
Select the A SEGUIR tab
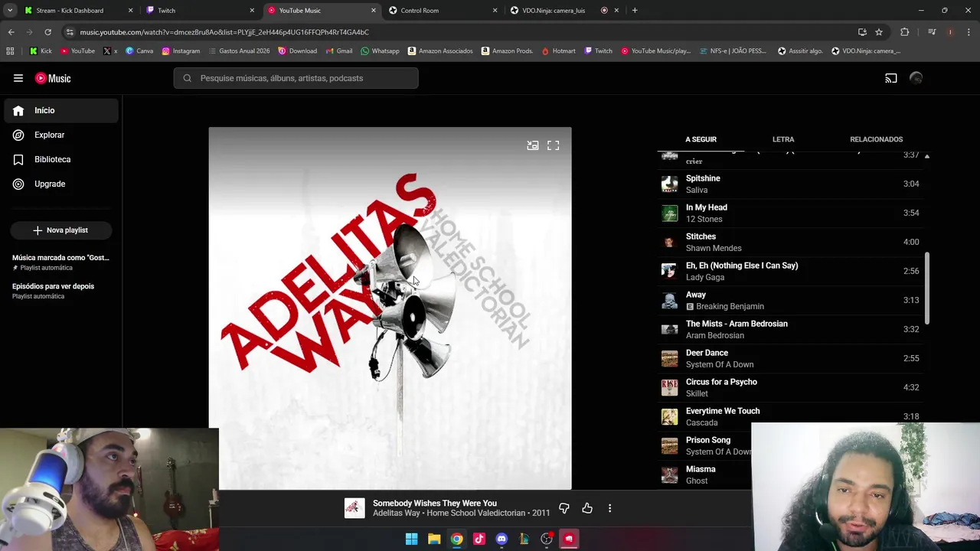click(x=701, y=139)
